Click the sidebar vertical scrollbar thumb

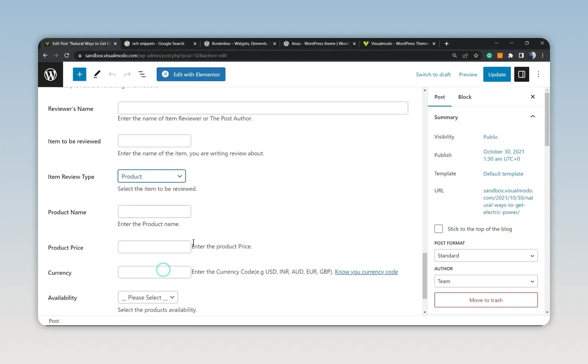(547, 119)
